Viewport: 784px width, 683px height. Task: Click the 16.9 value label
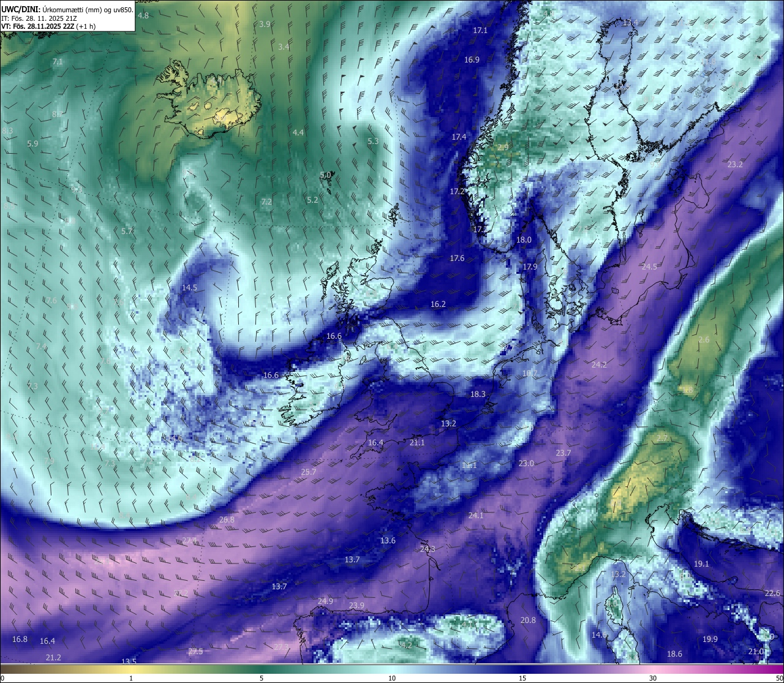tap(472, 60)
